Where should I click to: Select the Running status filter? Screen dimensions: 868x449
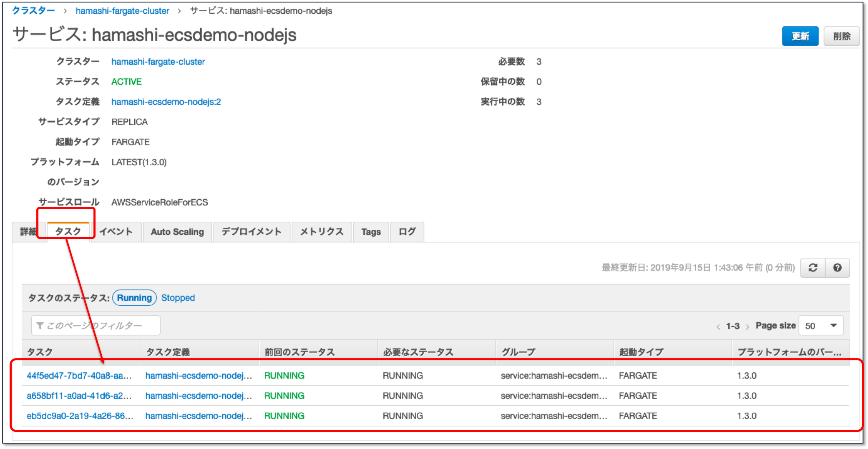click(x=134, y=298)
